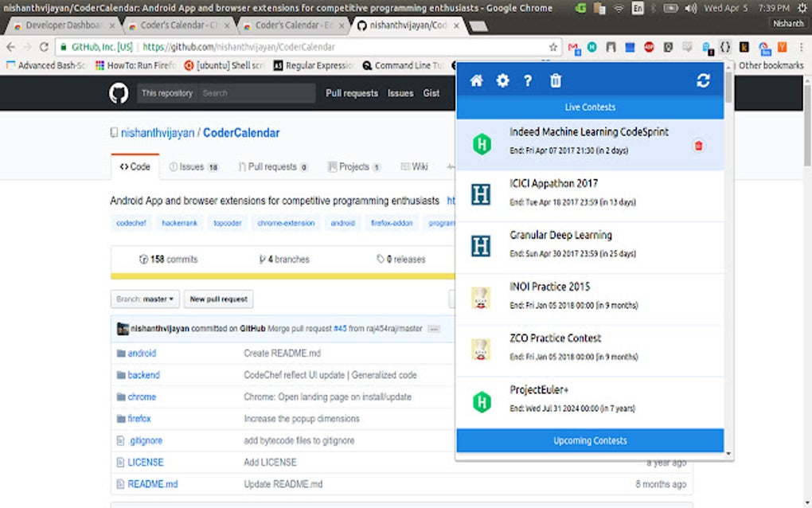This screenshot has height=508, width=812.
Task: Remove Indeed Machine Learning CodeSprint via red trash icon
Action: 699,145
